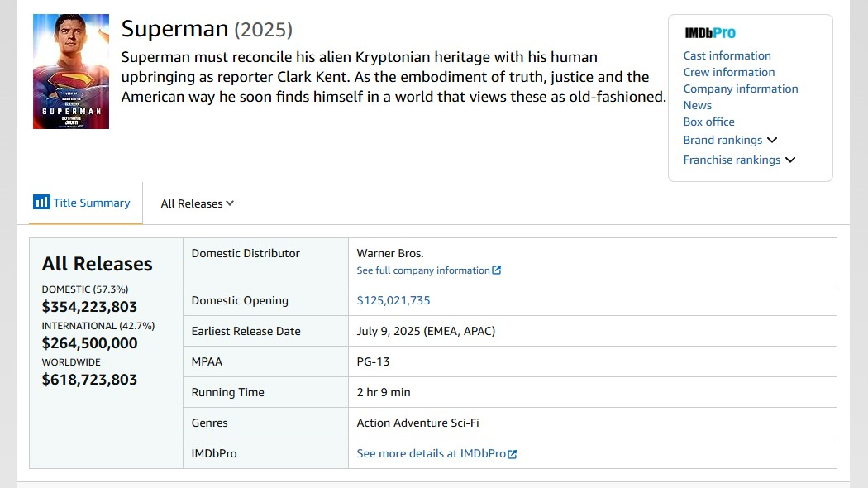Viewport: 868px width, 488px height.
Task: Open the News link
Action: pyautogui.click(x=697, y=105)
